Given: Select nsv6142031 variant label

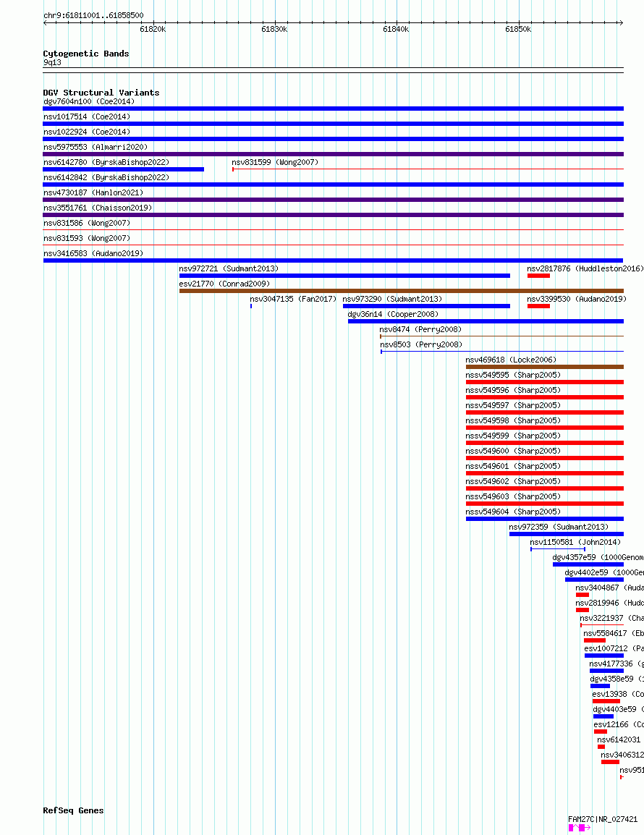Looking at the screenshot, I should point(619,739).
